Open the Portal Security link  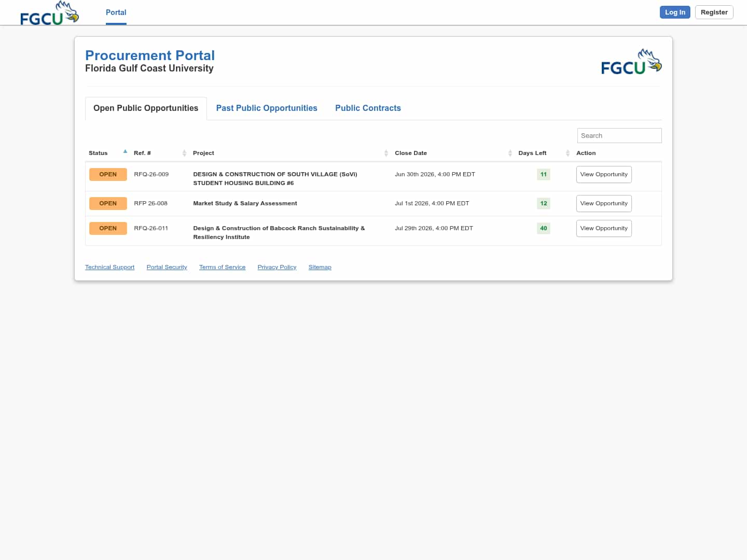167,268
